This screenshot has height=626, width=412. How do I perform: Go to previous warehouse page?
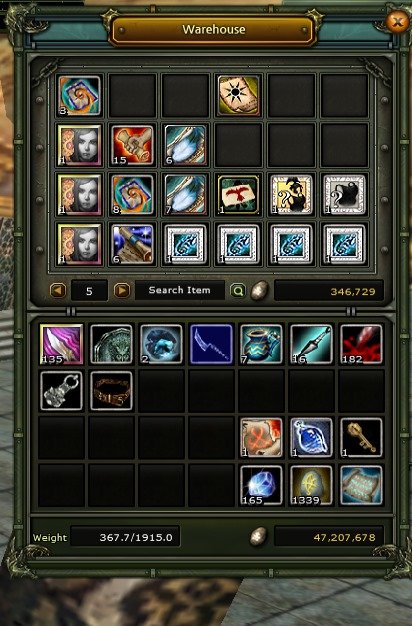(58, 290)
